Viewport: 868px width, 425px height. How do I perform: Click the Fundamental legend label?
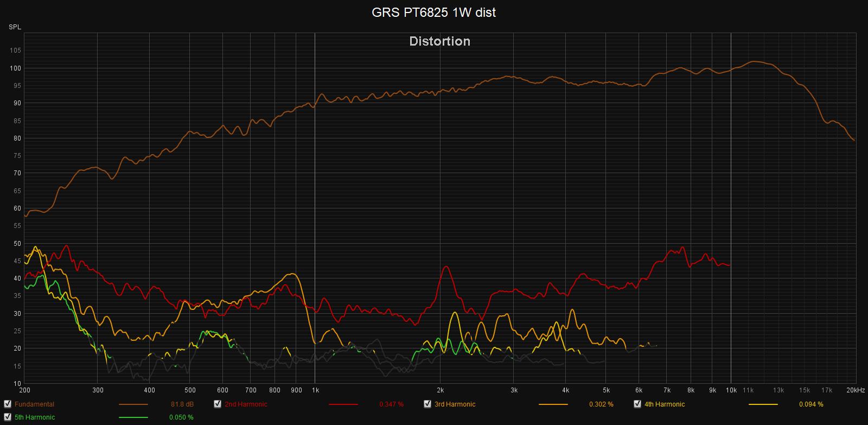tap(34, 404)
